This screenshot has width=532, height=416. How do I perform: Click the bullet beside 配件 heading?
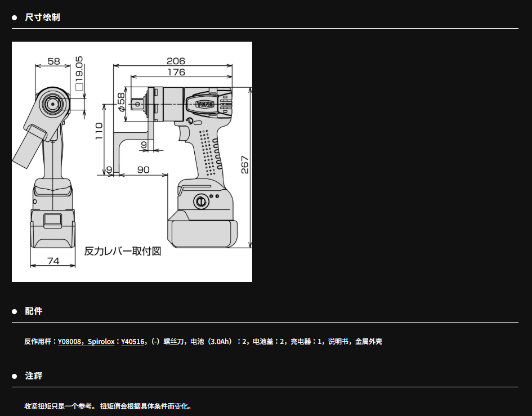[15, 311]
